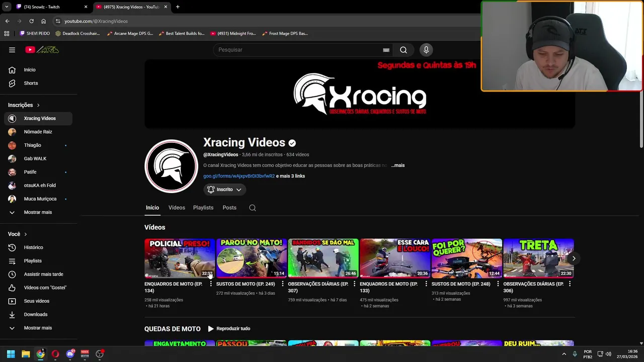
Task: Expand Mostrar mais under Você
Action: (x=38, y=328)
